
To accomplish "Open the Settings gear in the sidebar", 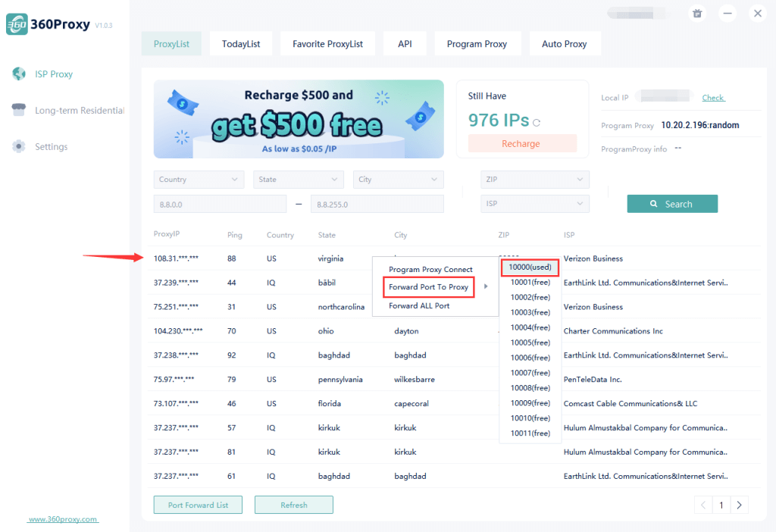I will click(x=19, y=146).
